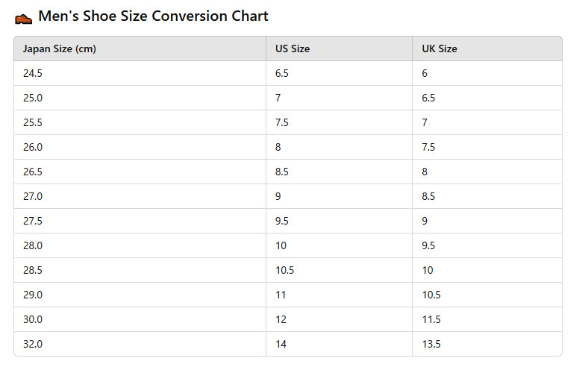The width and height of the screenshot is (588, 370).
Task: Click the 25.0 Japan size cell
Action: 140,98
